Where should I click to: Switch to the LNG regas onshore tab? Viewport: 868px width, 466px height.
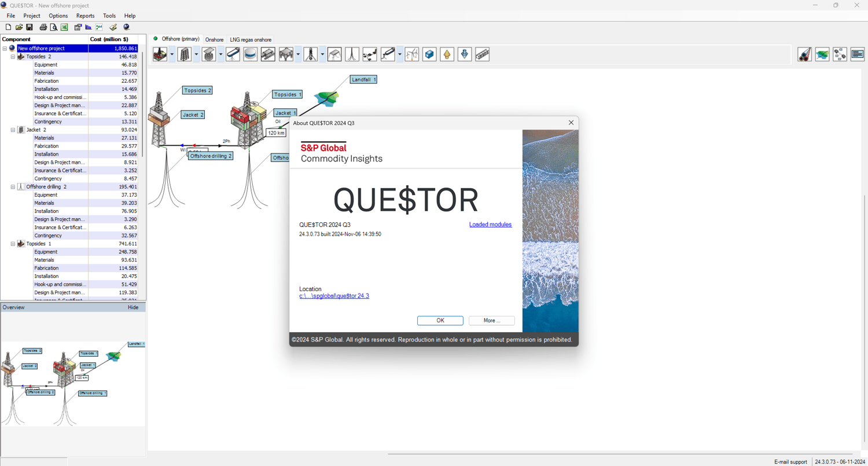251,39
